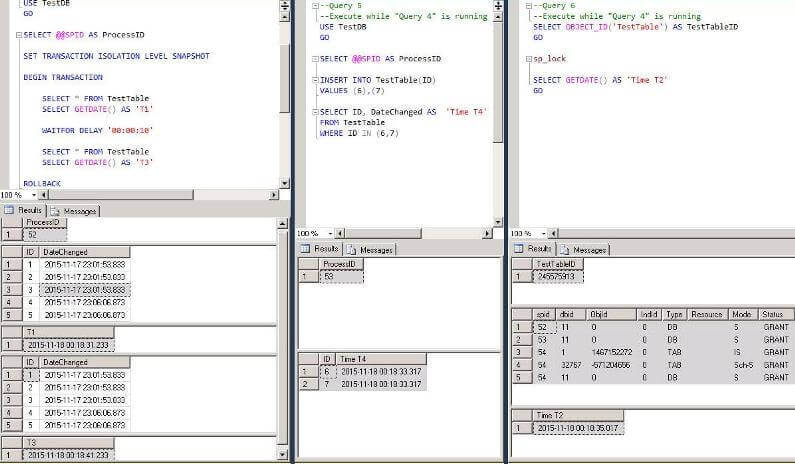
Task: Click the ROLLBACK statement in left editor
Action: 42,184
